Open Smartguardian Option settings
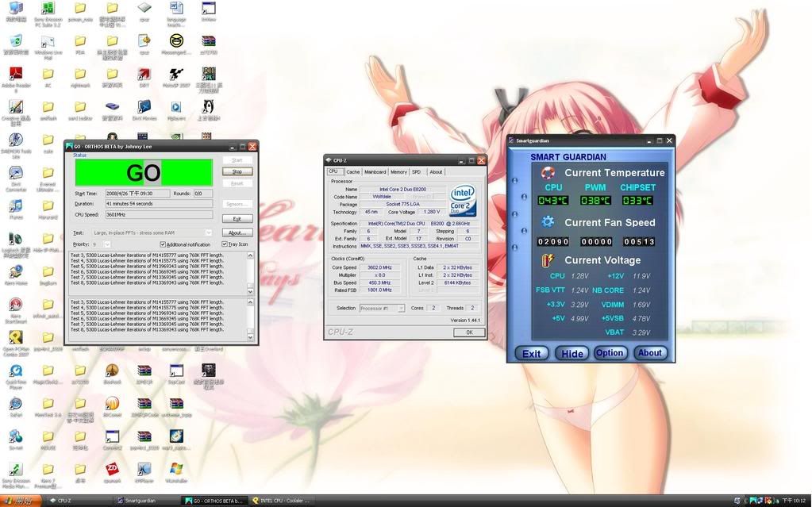Screen dimensions: 812x507 [610, 352]
